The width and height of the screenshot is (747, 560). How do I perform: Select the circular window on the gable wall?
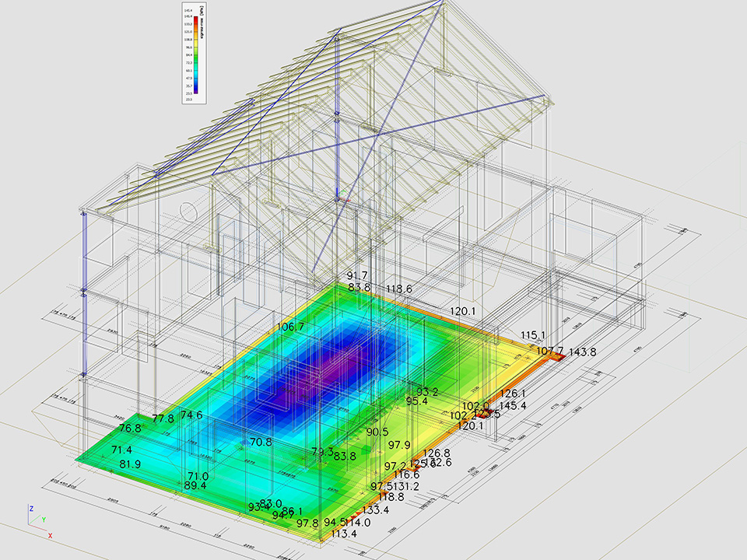[188, 210]
